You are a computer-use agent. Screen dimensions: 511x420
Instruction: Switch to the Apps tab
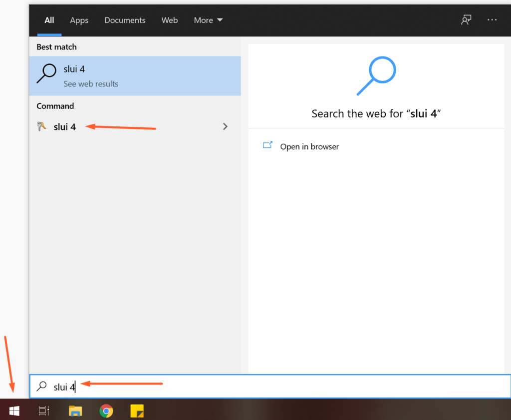pos(79,20)
